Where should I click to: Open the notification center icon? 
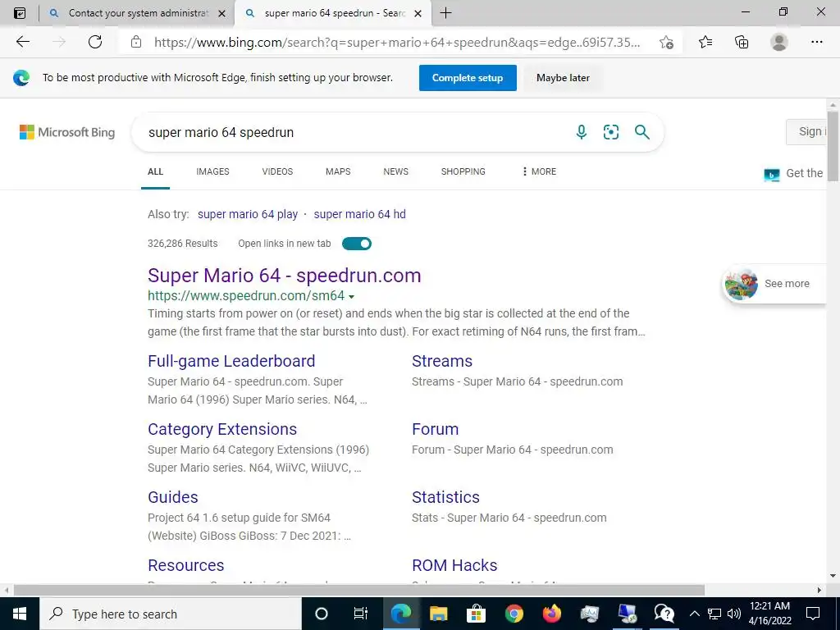813,614
